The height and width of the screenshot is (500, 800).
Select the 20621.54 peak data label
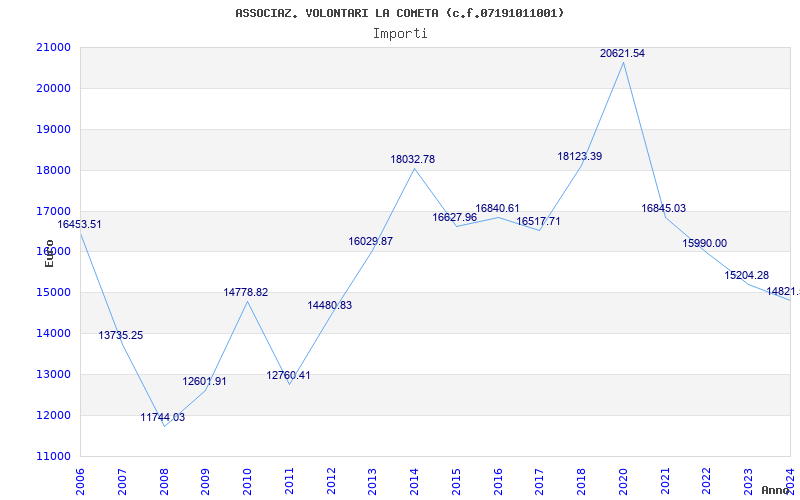click(622, 53)
